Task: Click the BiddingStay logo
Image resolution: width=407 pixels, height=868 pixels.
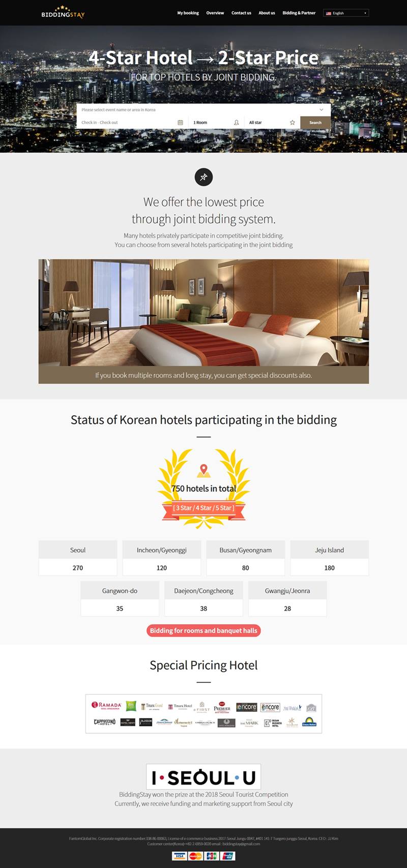Action: [x=63, y=12]
